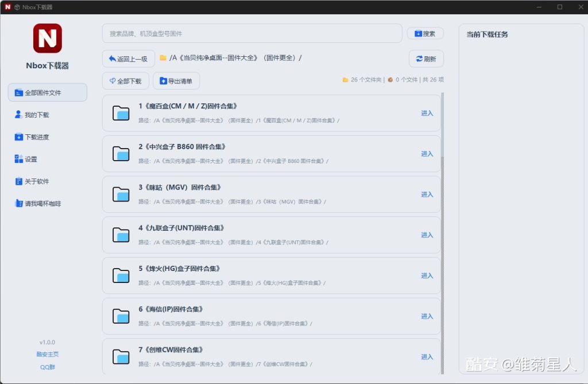Select title text 2《中兴盒子 B860 固件合集》

pyautogui.click(x=182, y=146)
